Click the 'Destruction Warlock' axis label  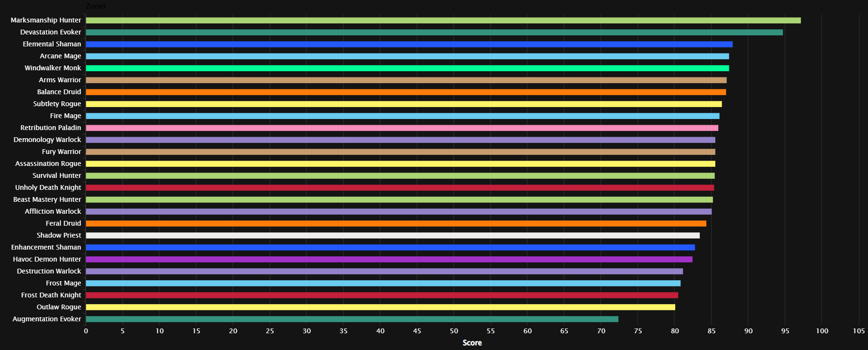point(49,271)
